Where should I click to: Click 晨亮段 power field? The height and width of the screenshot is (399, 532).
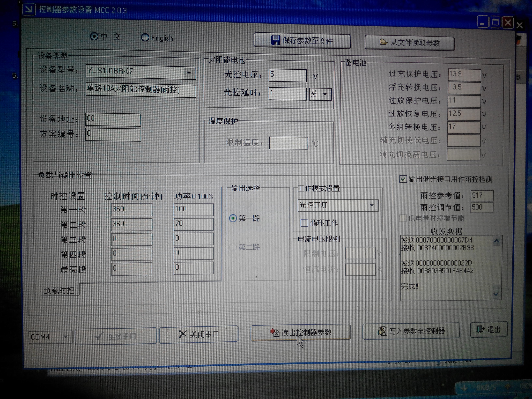(194, 268)
